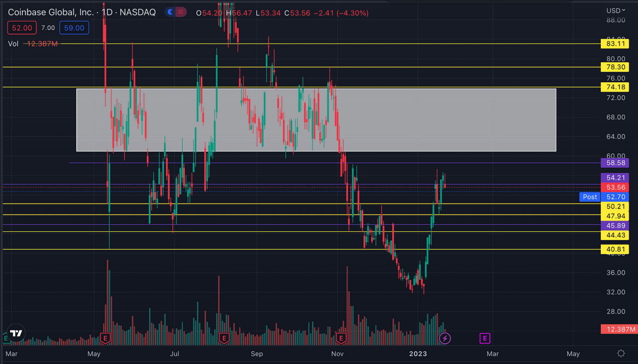Click the blue 52.70 post-market price label

[x=616, y=197]
